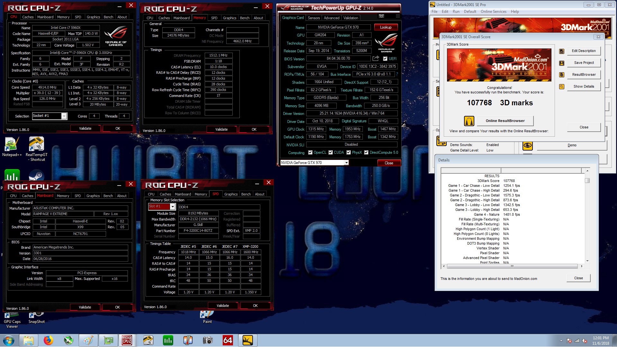Open the Steam desktop icon
The height and width of the screenshot is (364, 617).
click(36, 175)
